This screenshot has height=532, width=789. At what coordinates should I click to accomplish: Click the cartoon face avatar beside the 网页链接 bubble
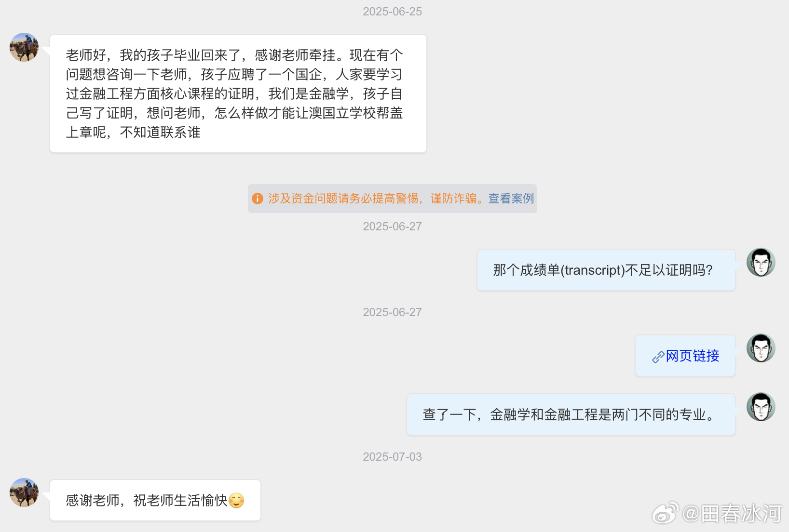[761, 348]
